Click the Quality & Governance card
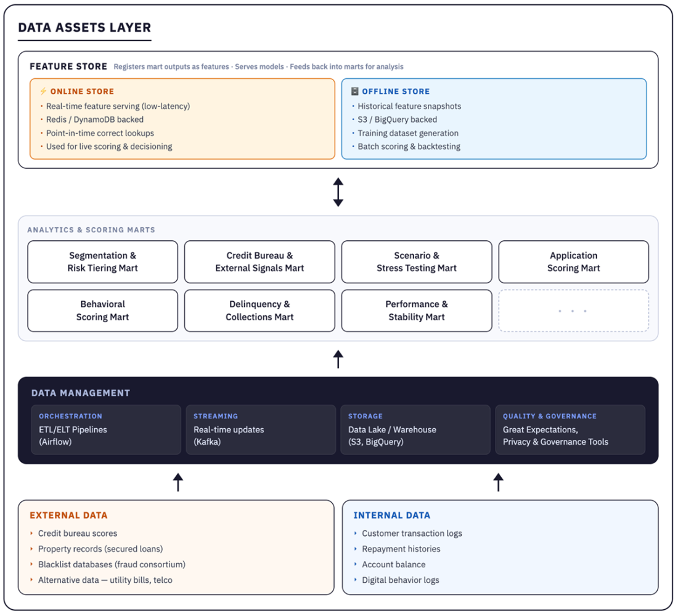Image resolution: width=678 pixels, height=616 pixels. pyautogui.click(x=570, y=429)
